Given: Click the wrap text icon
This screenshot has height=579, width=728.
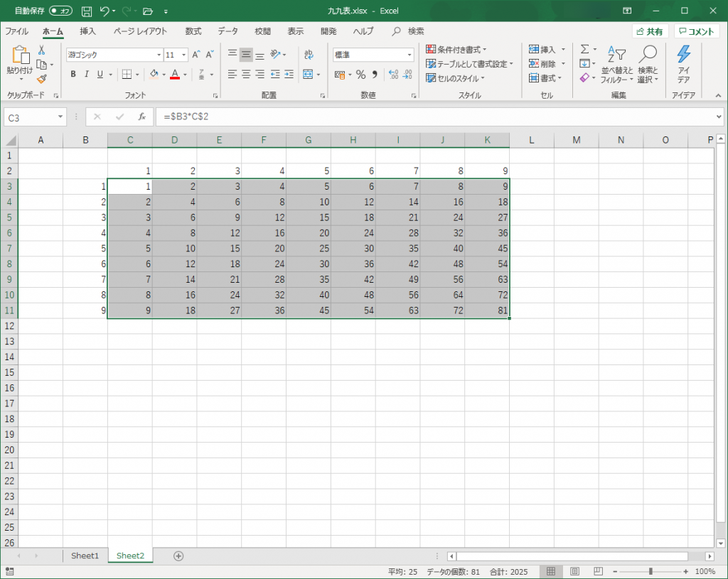Looking at the screenshot, I should click(309, 55).
